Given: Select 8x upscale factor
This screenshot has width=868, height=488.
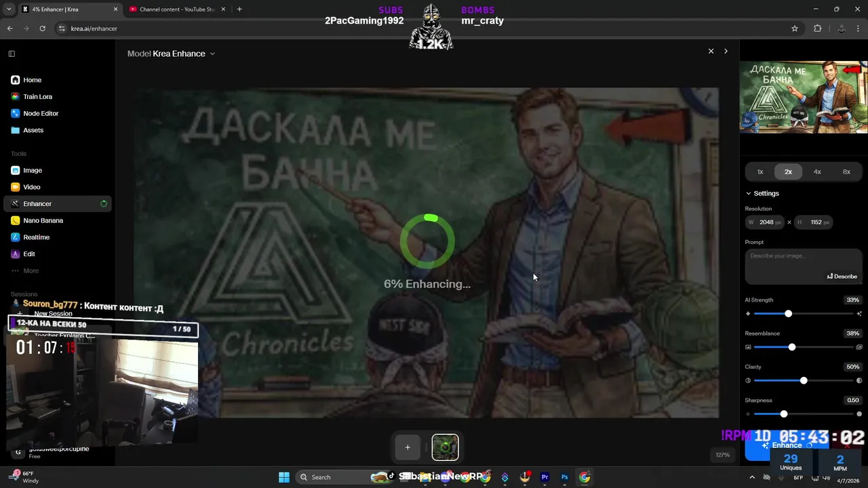Looking at the screenshot, I should [846, 172].
